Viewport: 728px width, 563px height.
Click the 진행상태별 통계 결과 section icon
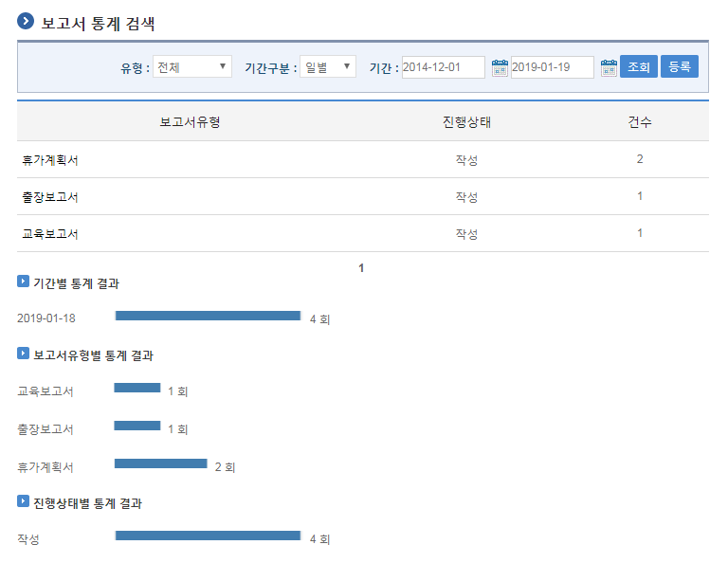coord(24,501)
